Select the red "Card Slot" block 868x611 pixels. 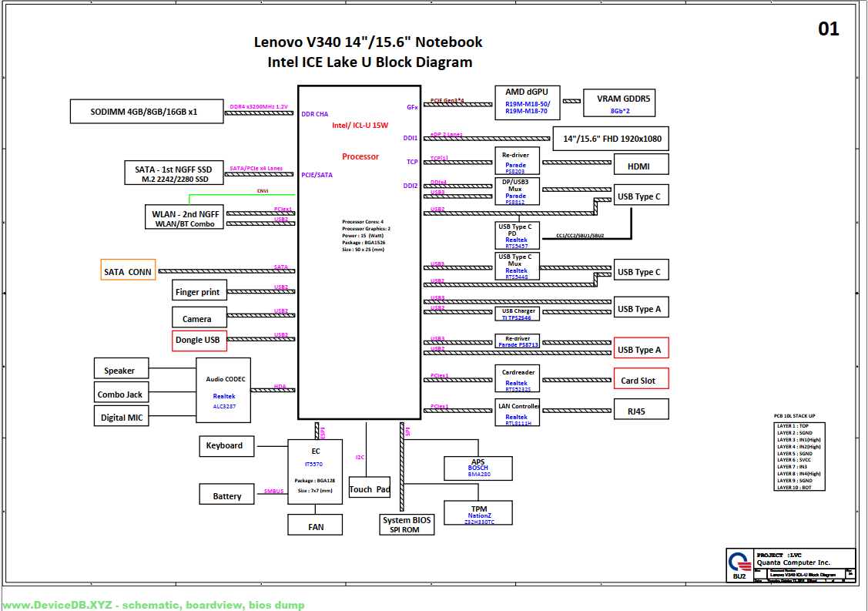click(x=641, y=378)
